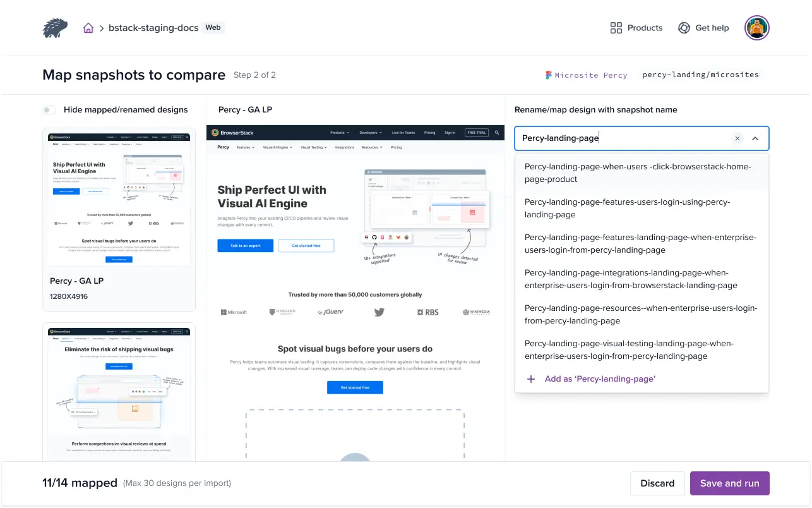The image size is (812, 508).
Task: Click the Save and run button
Action: click(729, 483)
